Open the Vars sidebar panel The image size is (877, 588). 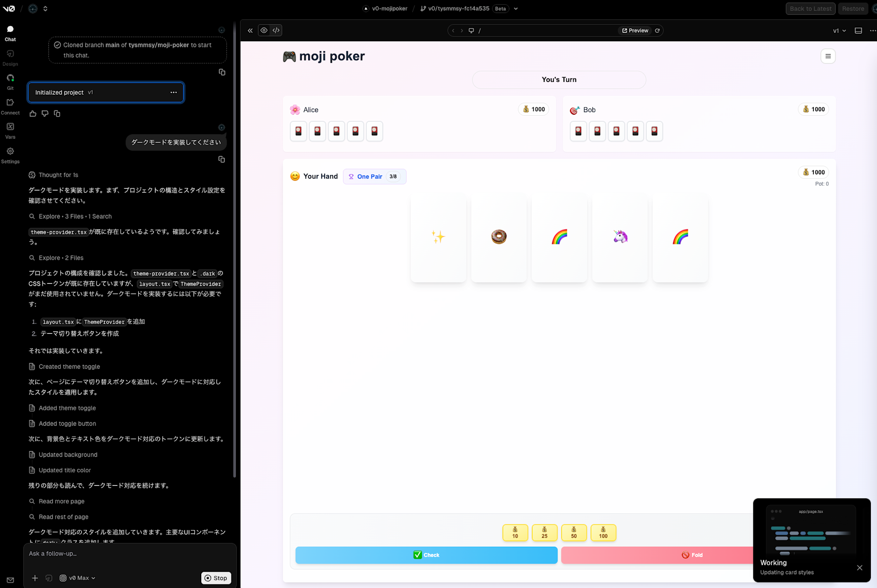[10, 131]
